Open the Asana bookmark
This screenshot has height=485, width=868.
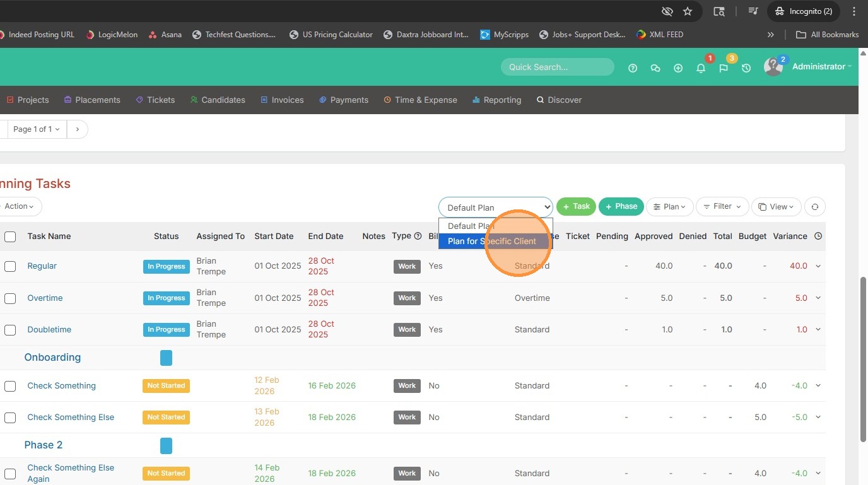coord(165,35)
